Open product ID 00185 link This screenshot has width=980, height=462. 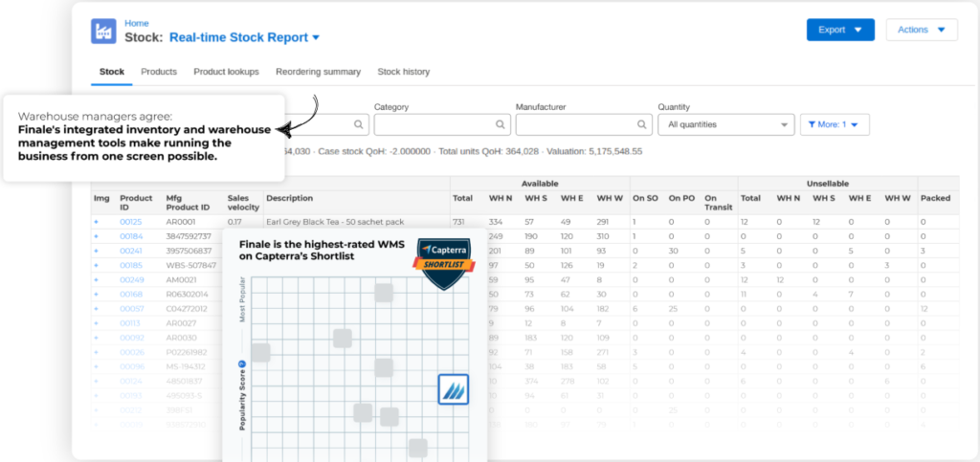tap(130, 265)
